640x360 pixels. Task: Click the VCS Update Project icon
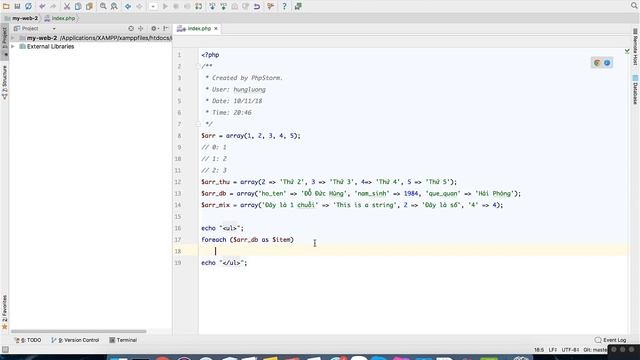(x=212, y=6)
